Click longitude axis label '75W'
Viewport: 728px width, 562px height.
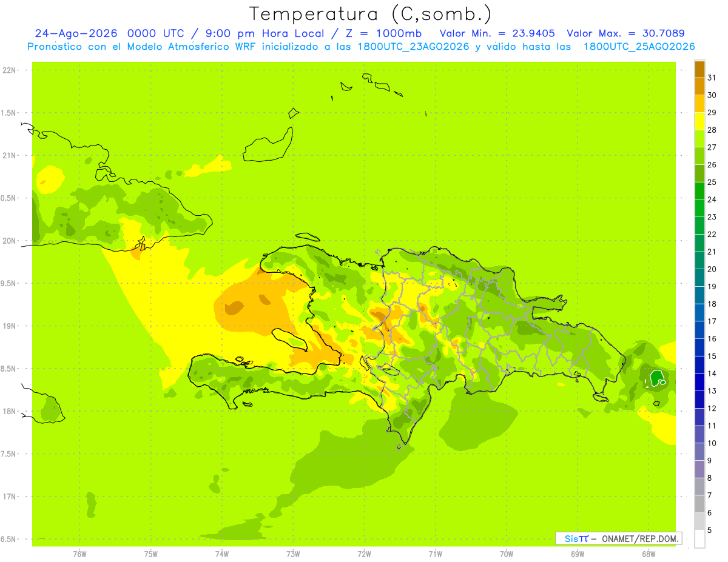tap(150, 554)
